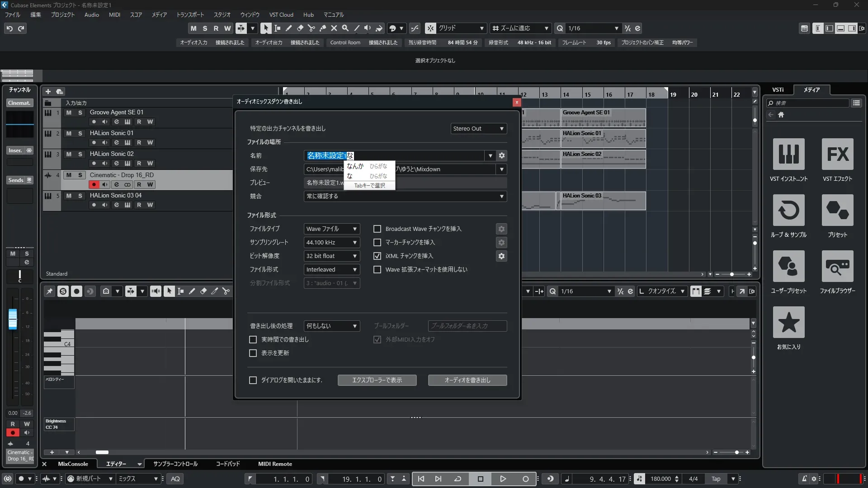Expand the 44.100 kHz sample rate dropdown
Image resolution: width=868 pixels, height=488 pixels.
click(331, 243)
